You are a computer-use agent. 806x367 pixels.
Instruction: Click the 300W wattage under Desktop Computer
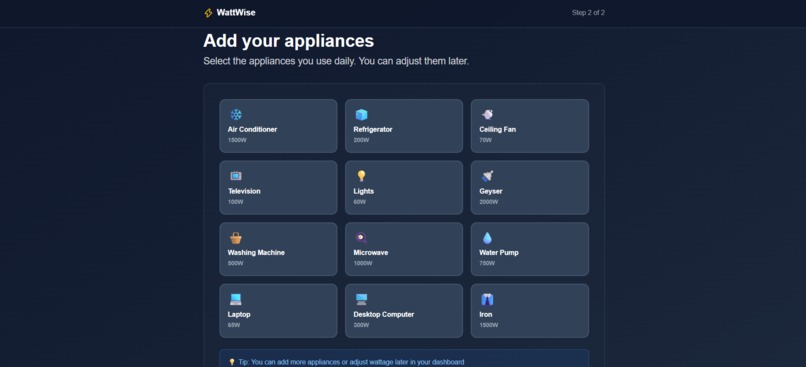[361, 325]
